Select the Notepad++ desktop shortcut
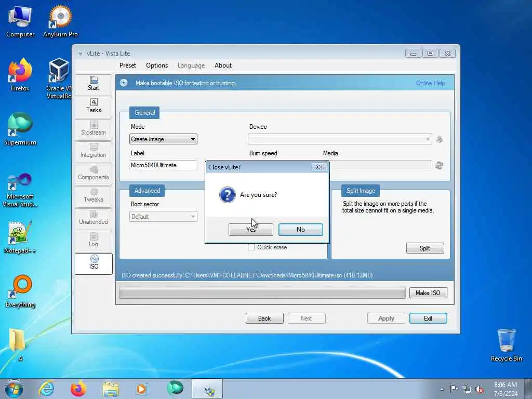The height and width of the screenshot is (399, 532). 20,237
